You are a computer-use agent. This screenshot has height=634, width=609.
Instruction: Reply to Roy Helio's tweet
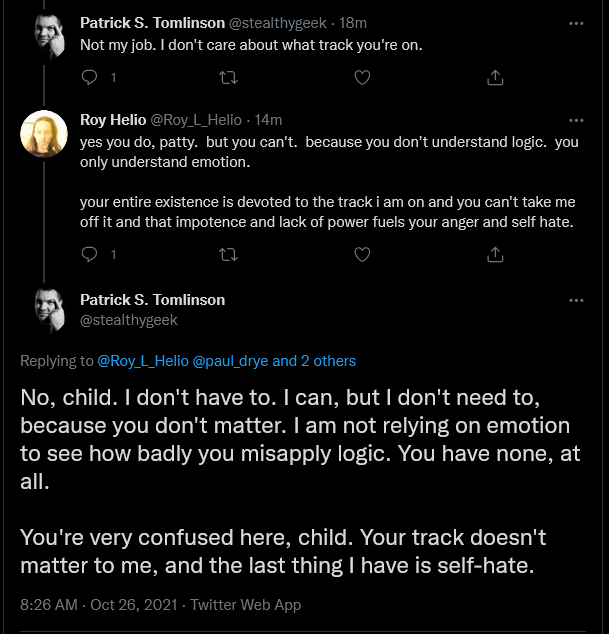89,254
